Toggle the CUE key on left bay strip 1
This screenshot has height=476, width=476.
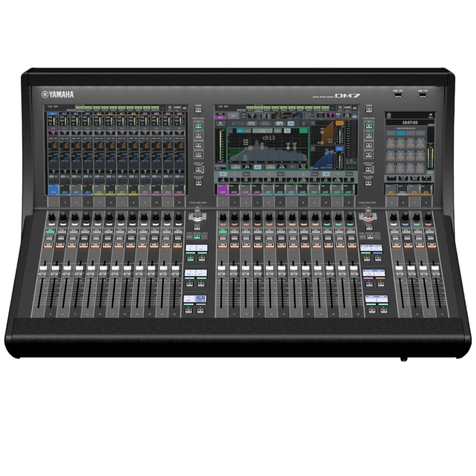pos(50,238)
